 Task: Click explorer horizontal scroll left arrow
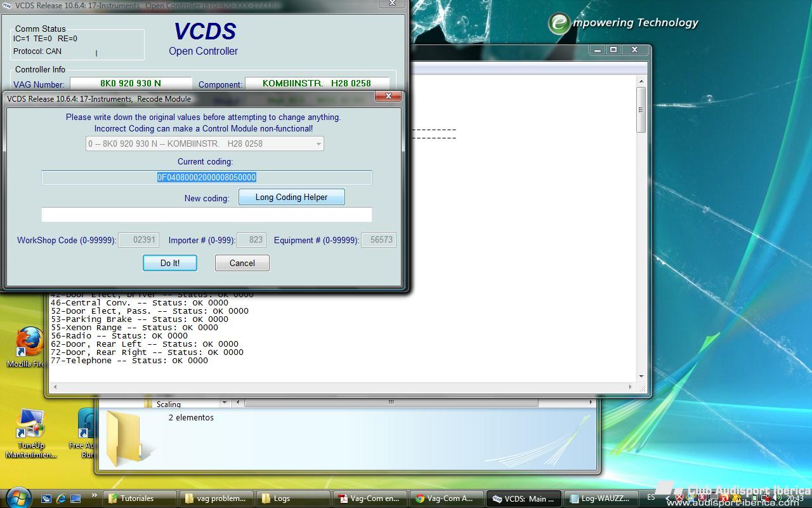238,402
